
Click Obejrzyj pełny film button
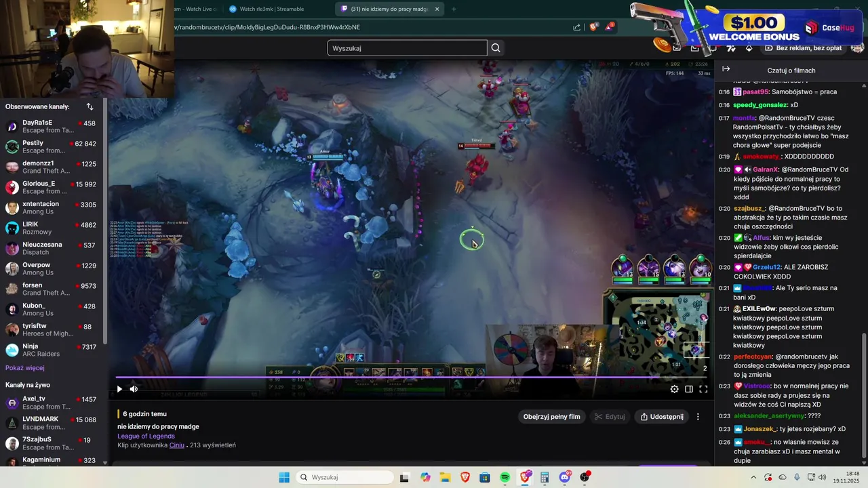(x=551, y=417)
